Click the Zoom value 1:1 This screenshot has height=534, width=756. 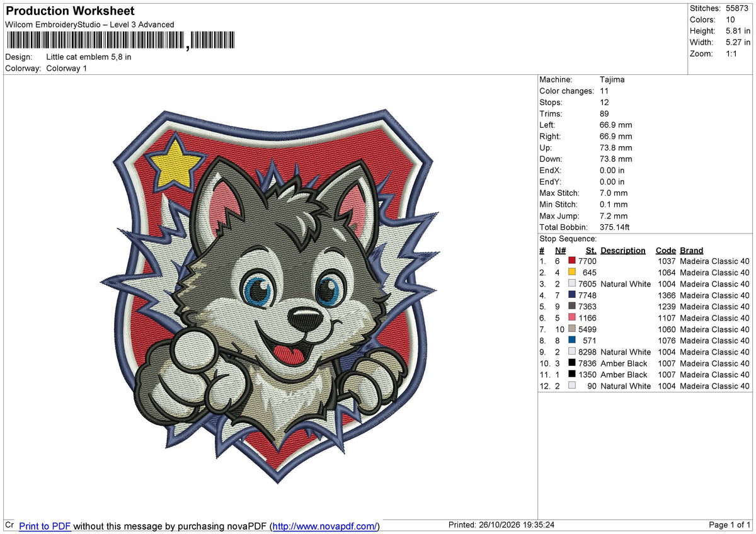733,54
